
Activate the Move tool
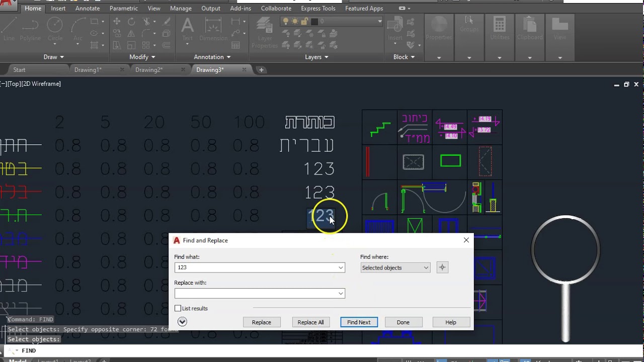117,22
